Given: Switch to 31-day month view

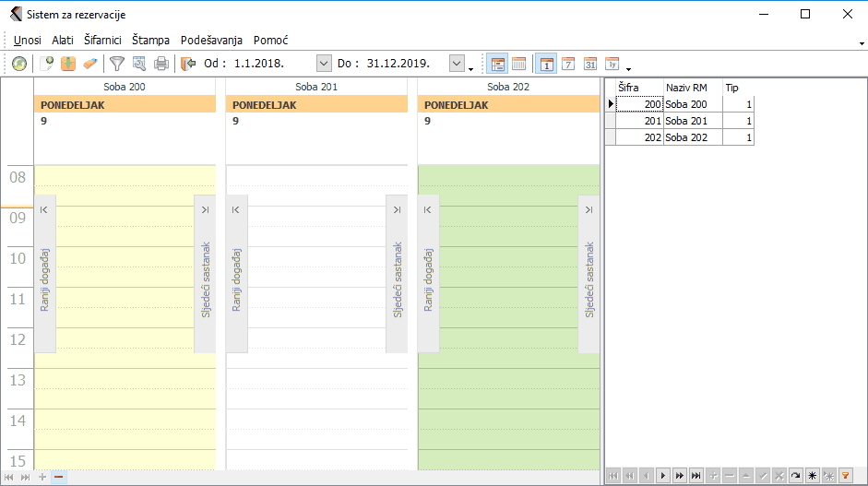Looking at the screenshot, I should (x=590, y=64).
